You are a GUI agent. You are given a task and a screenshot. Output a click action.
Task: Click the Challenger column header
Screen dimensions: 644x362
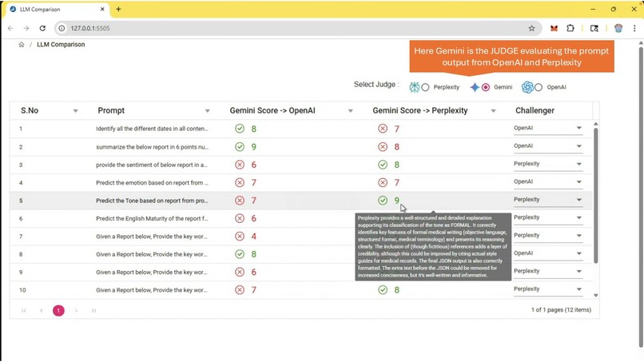(x=535, y=110)
